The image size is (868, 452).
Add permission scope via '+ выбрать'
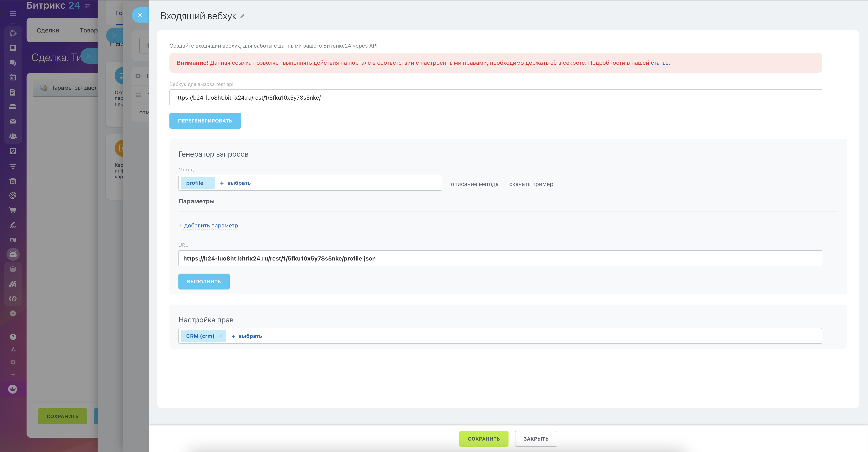(x=247, y=336)
